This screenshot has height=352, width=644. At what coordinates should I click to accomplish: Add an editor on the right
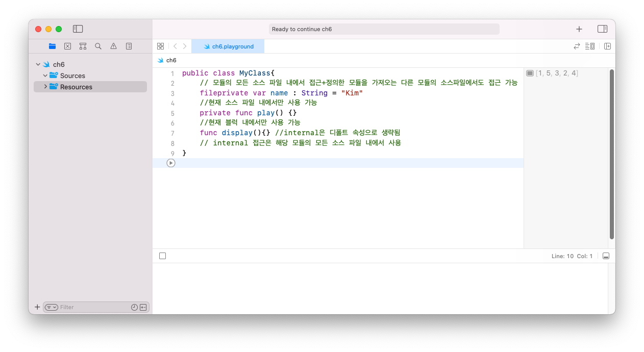pyautogui.click(x=607, y=46)
